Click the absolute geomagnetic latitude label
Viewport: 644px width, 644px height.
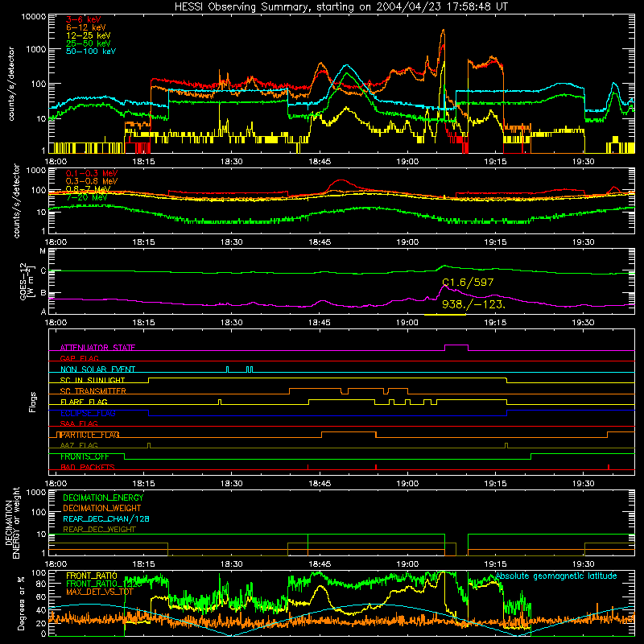click(x=556, y=576)
